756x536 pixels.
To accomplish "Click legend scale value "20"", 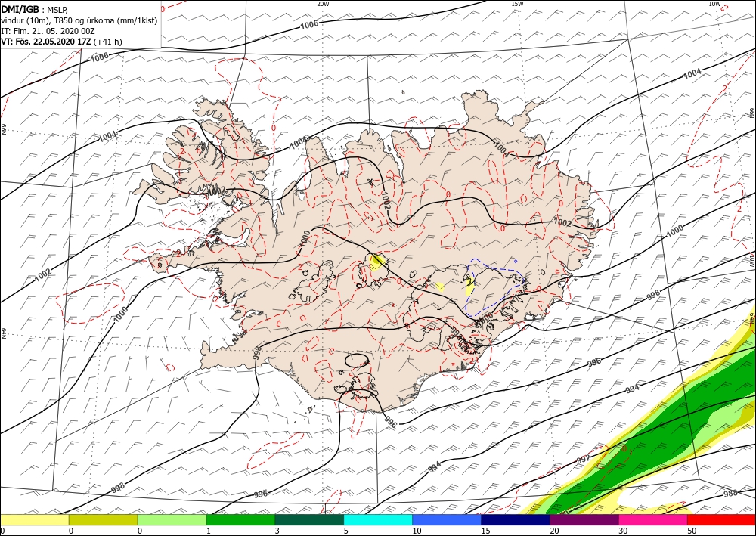I will [x=554, y=531].
